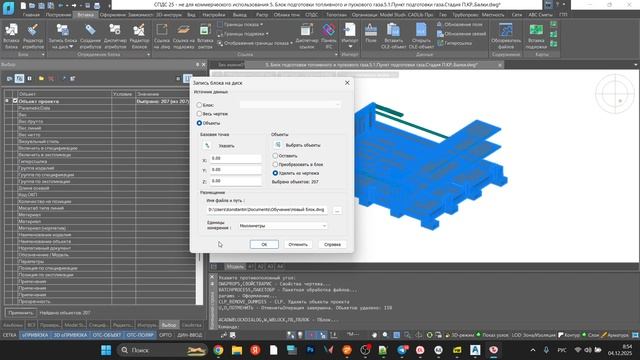The width and height of the screenshot is (640, 360).
Task: Click Обновление полей in the ribbon
Action: [x=459, y=24]
